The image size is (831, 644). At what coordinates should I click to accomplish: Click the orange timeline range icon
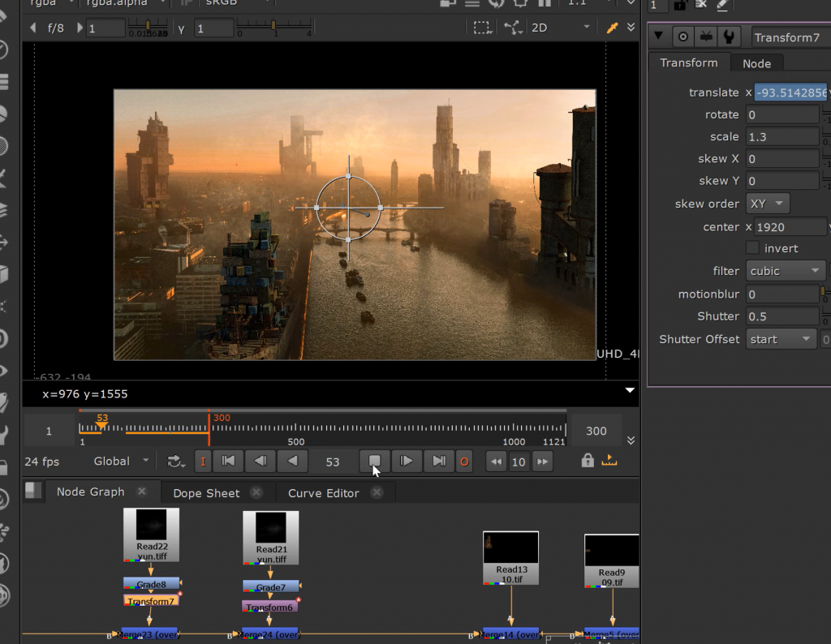pos(609,460)
